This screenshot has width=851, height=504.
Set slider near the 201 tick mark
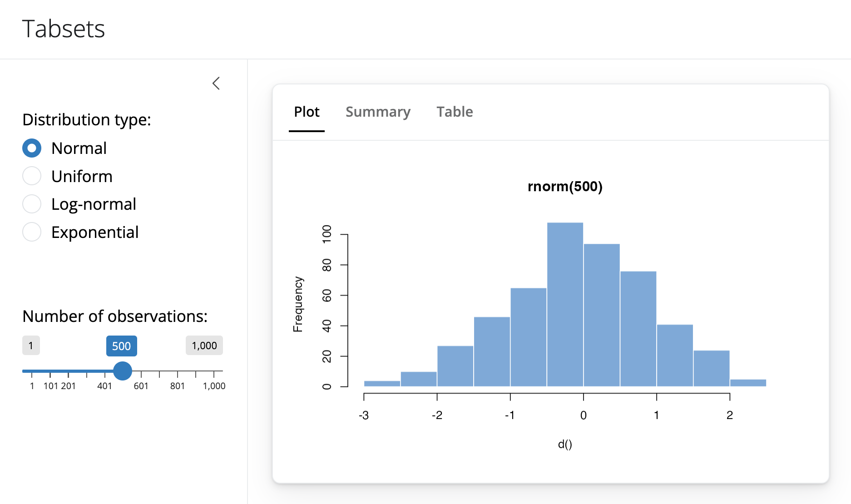69,371
